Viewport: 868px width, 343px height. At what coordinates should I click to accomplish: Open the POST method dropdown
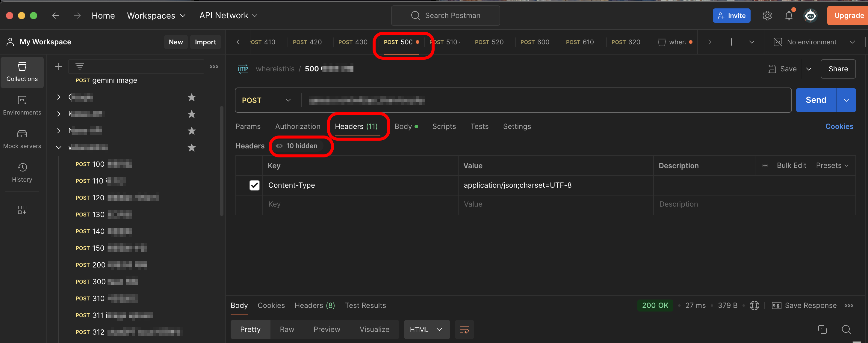266,100
